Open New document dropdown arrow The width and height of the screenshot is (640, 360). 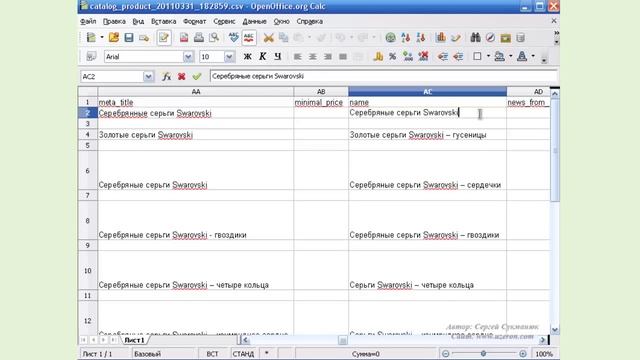[102, 38]
